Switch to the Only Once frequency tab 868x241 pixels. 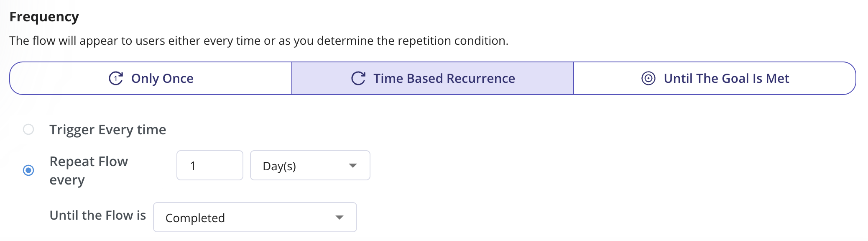click(151, 78)
